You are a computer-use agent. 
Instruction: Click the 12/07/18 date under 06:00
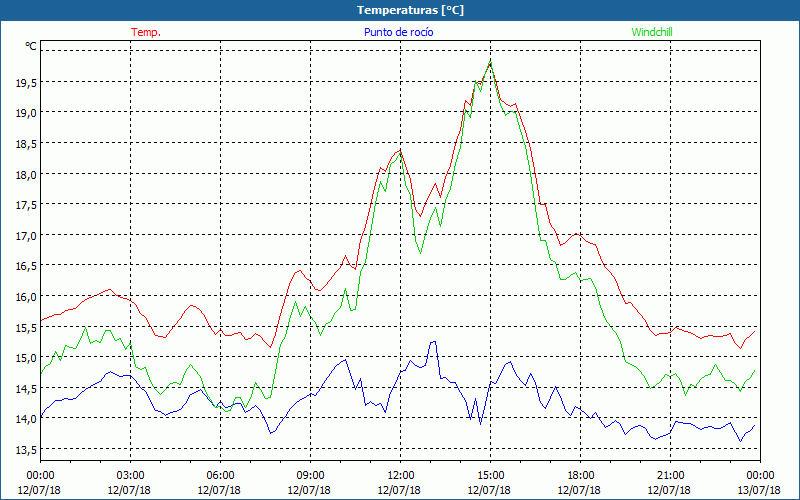coord(219,490)
